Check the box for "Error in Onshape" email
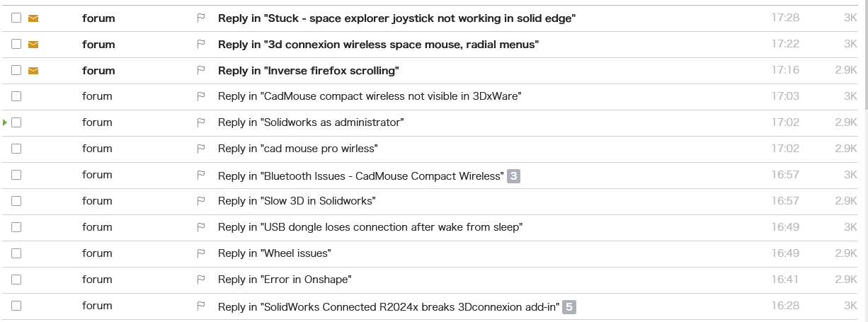The image size is (868, 322). point(16,280)
